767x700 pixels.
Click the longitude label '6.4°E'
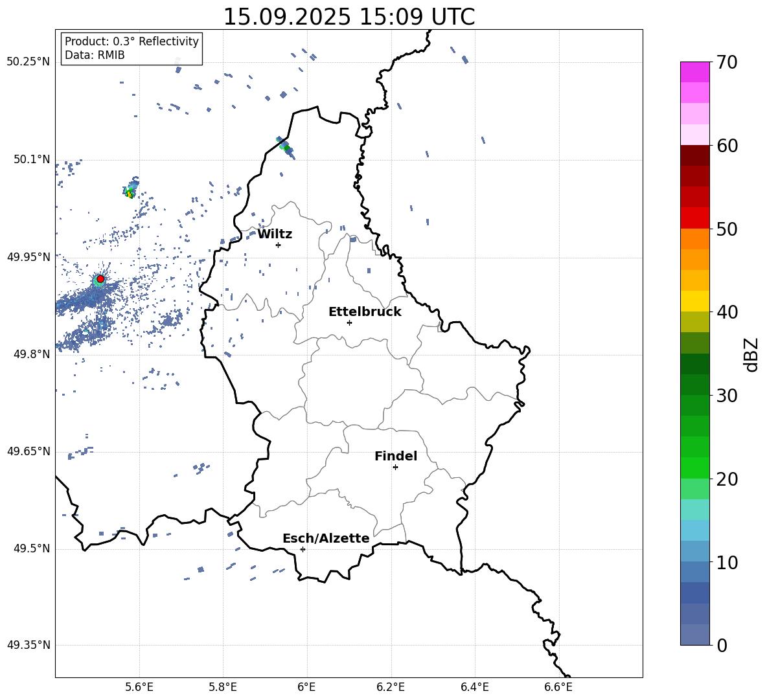point(474,687)
